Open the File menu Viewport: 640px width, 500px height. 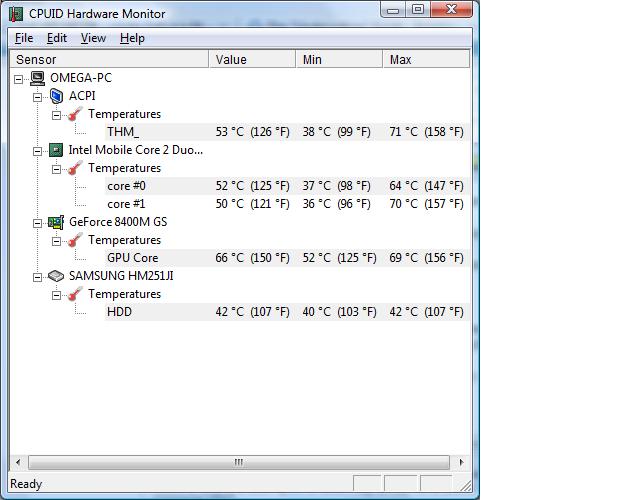tap(24, 38)
